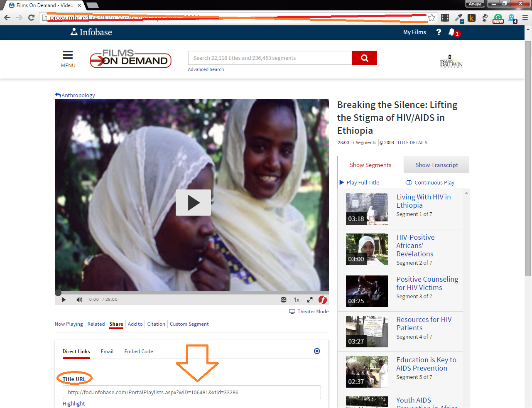Screen dimensions: 532x408
Task: Click the segment list scroll up arrow
Action: tap(466, 193)
